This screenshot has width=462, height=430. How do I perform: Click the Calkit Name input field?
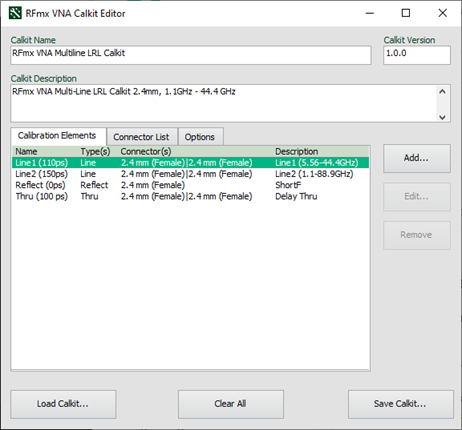coord(191,55)
